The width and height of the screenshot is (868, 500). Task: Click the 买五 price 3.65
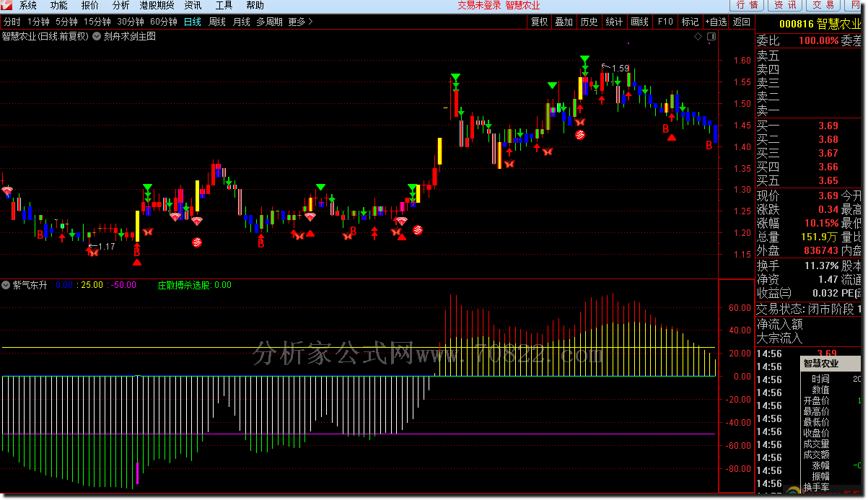pos(828,180)
